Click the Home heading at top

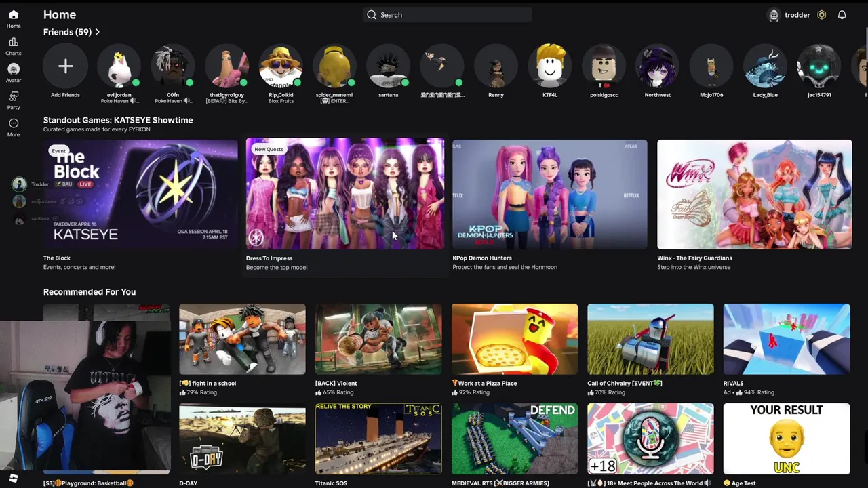60,14
